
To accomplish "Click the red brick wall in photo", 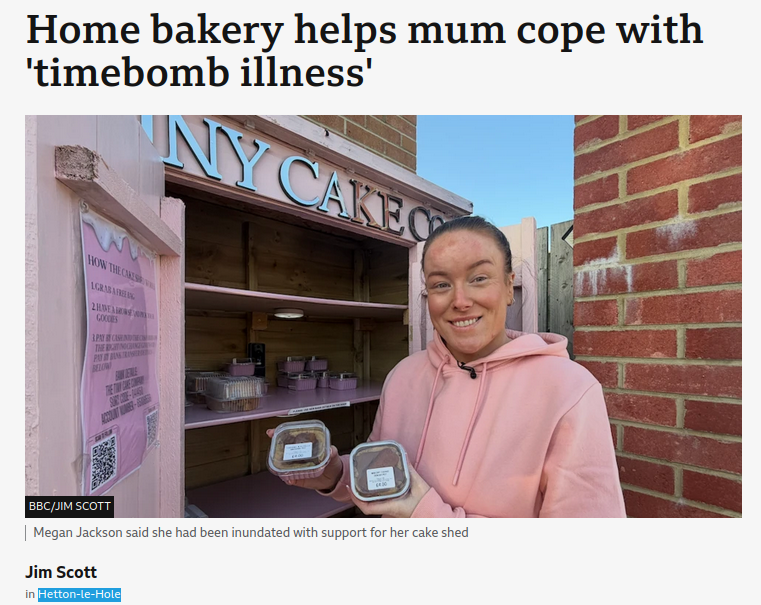I will click(658, 316).
